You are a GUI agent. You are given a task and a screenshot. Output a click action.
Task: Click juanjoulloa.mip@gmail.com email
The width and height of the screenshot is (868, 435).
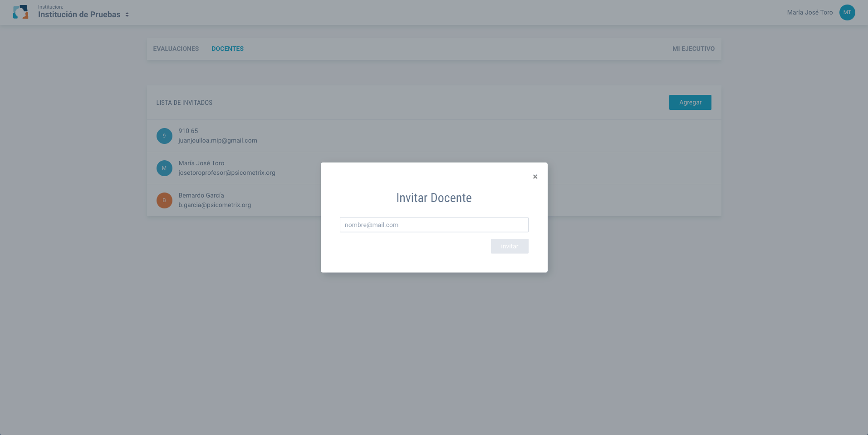click(x=217, y=140)
